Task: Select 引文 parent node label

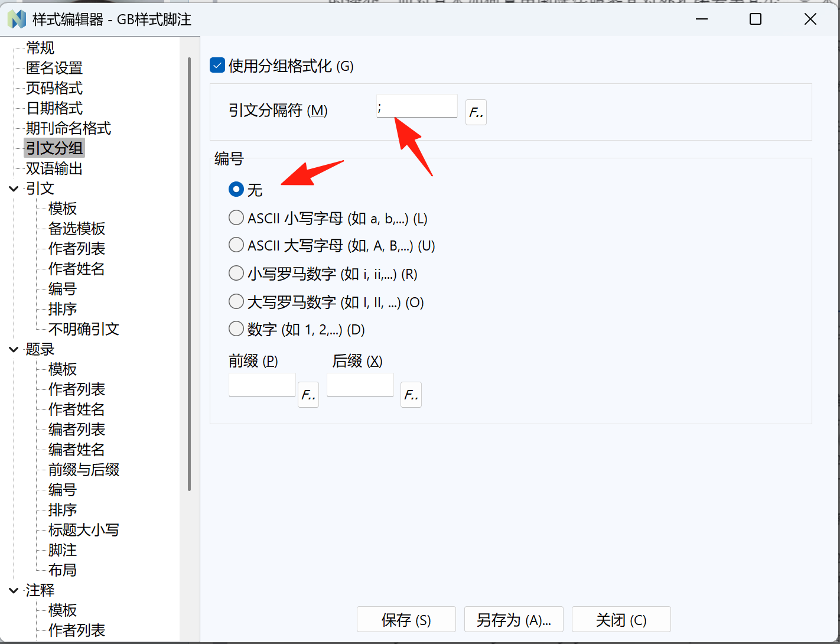Action: tap(40, 188)
